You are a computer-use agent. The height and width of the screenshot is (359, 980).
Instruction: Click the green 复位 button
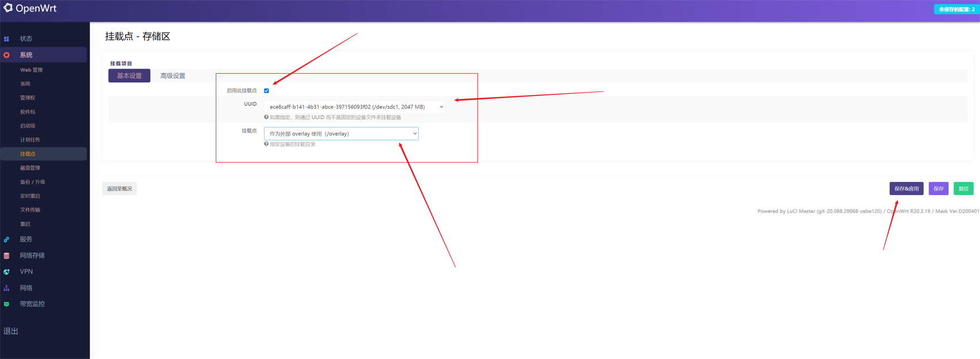(x=963, y=189)
